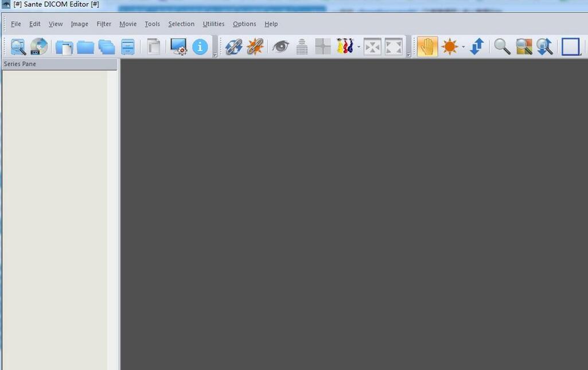The image size is (588, 370).
Task: Click the arrows-pointing-outward expand view icon
Action: click(x=394, y=47)
